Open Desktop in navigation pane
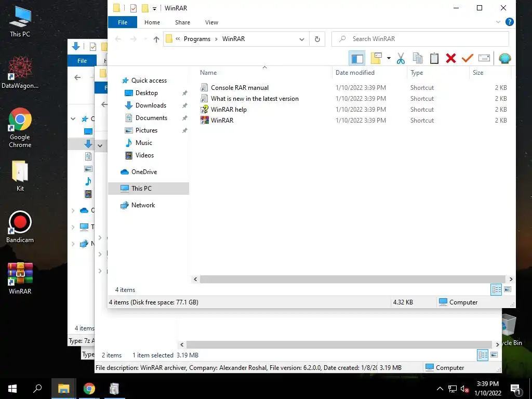 pos(147,93)
